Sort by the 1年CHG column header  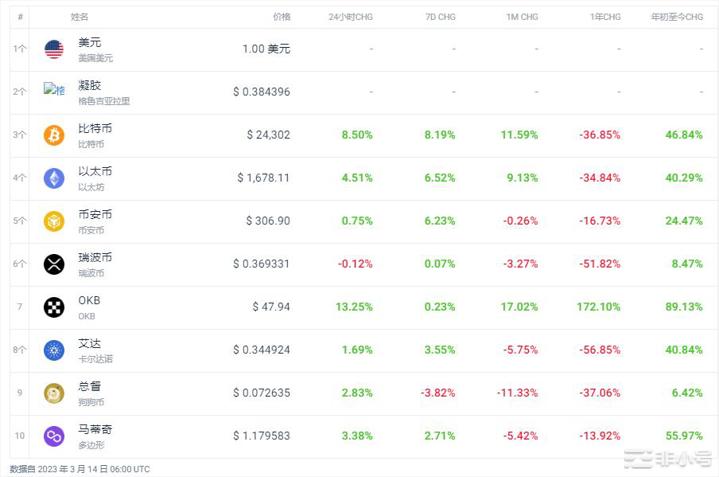pos(605,17)
